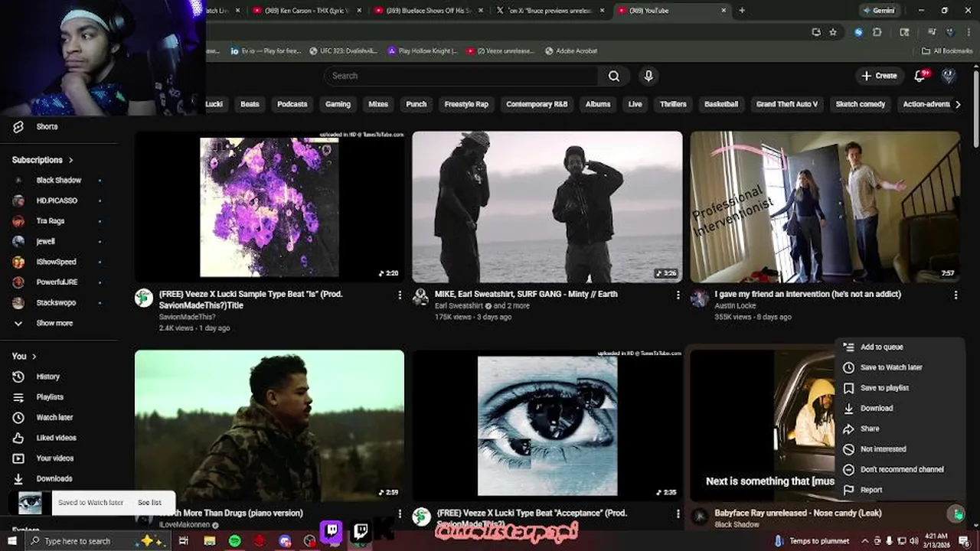This screenshot has width=980, height=551.
Task: Open Chrome three-dot menu
Action: (967, 32)
